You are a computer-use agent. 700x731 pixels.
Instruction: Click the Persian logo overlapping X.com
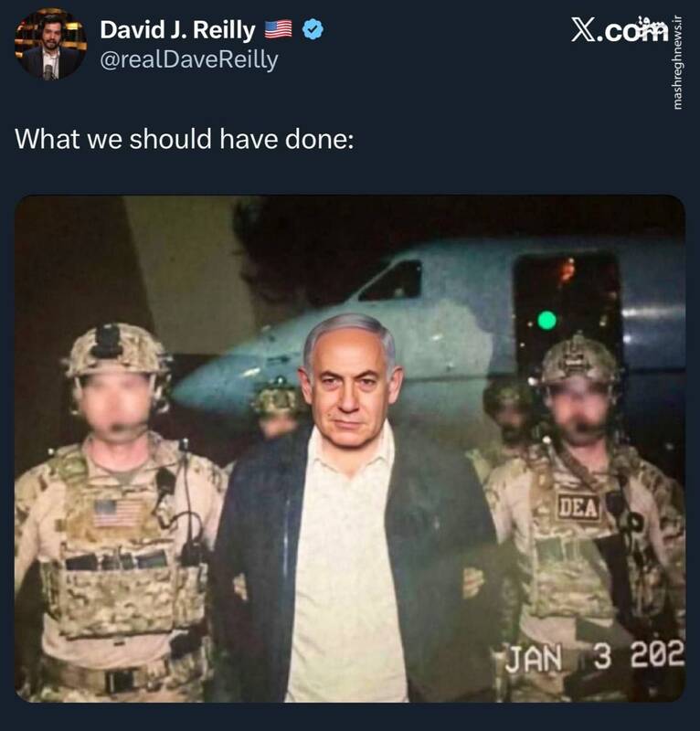652,26
